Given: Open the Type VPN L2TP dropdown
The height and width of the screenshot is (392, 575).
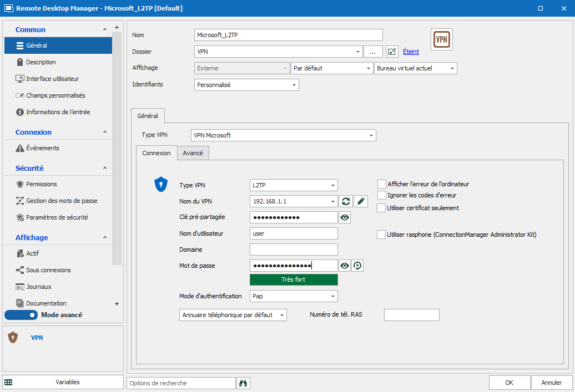Looking at the screenshot, I should [x=294, y=185].
